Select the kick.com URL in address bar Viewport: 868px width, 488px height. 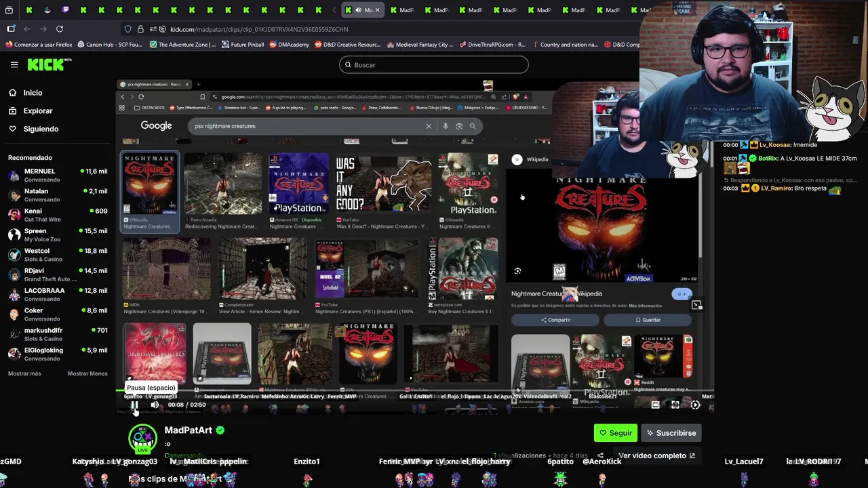259,29
